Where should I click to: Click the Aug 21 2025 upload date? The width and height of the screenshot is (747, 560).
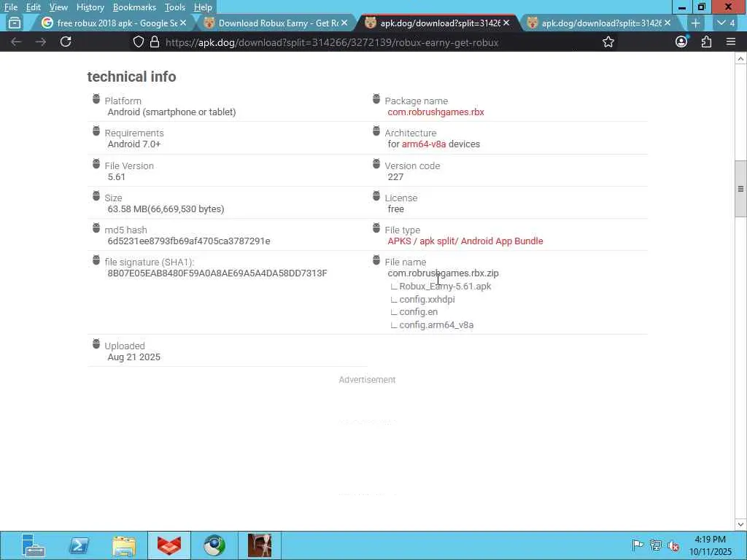134,357
